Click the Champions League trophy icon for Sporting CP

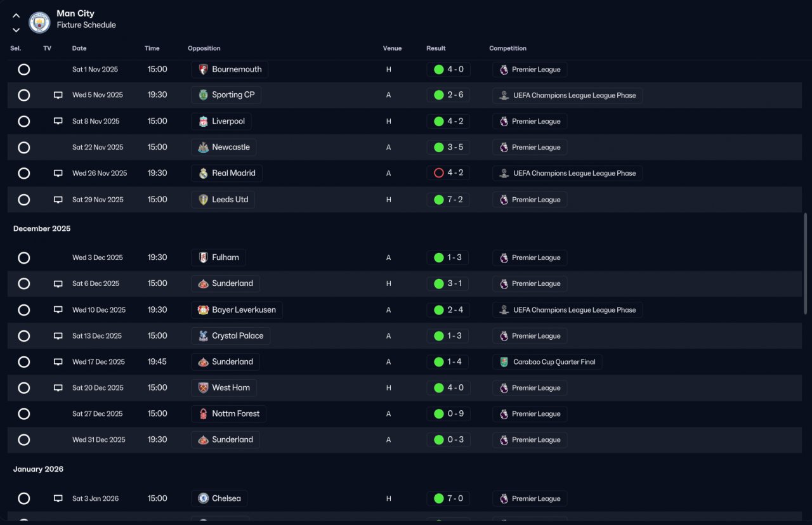[x=504, y=95]
